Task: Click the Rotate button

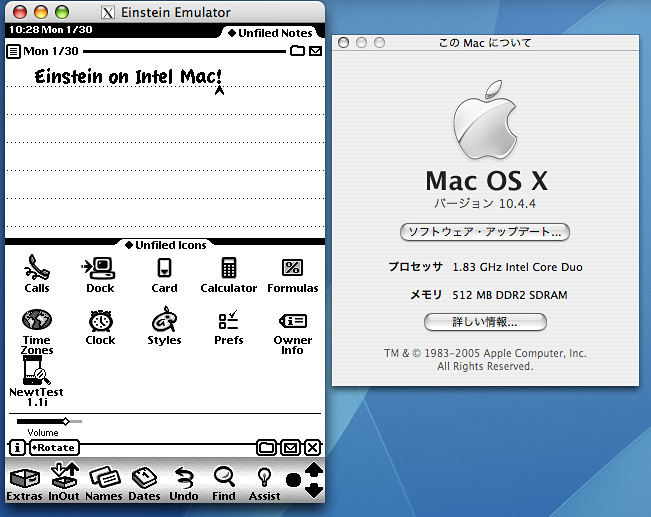Action: pos(54,448)
